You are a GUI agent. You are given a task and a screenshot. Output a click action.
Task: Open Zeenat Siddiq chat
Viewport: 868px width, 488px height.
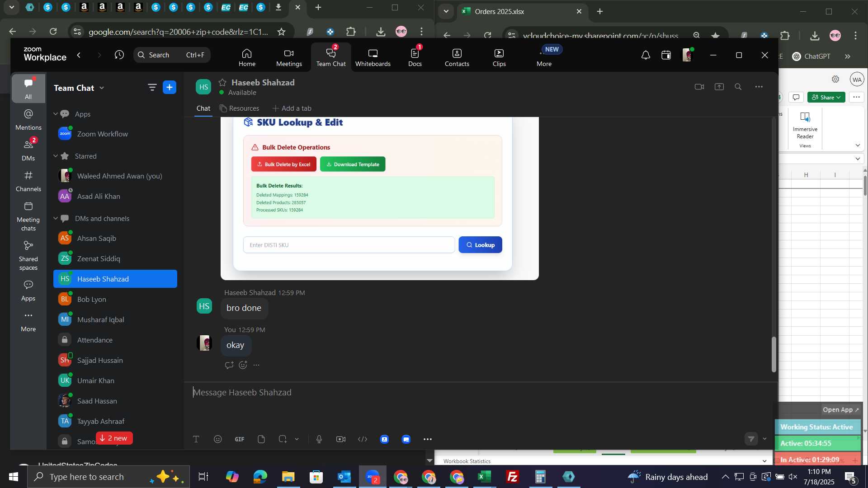[x=115, y=259]
